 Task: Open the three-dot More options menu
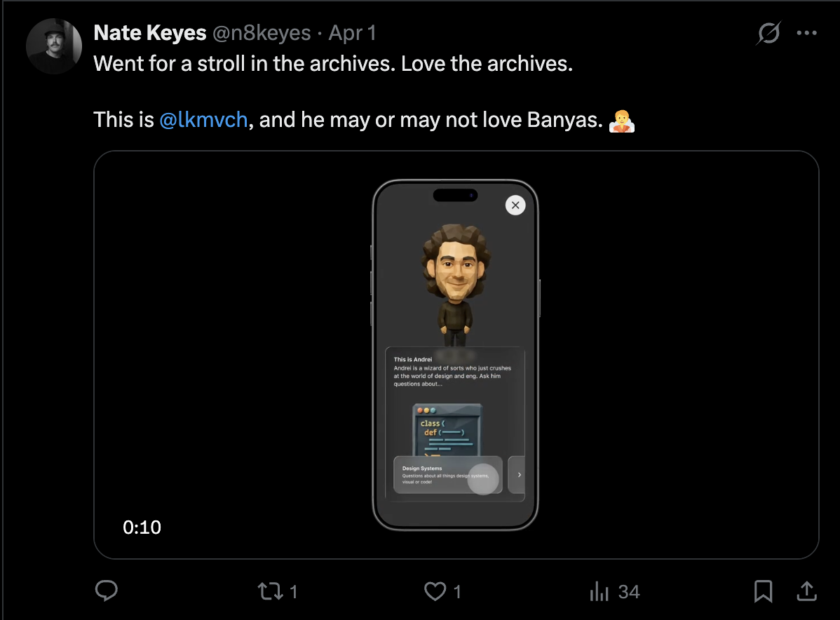(x=807, y=33)
